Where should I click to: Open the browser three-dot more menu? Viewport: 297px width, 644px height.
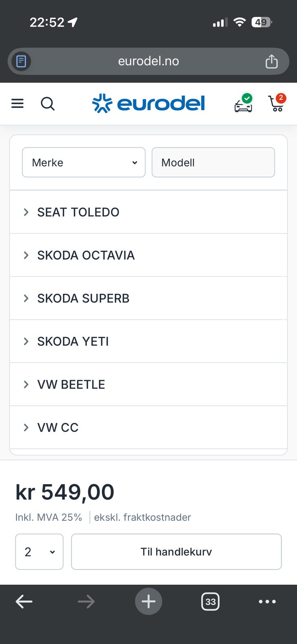[x=267, y=602]
